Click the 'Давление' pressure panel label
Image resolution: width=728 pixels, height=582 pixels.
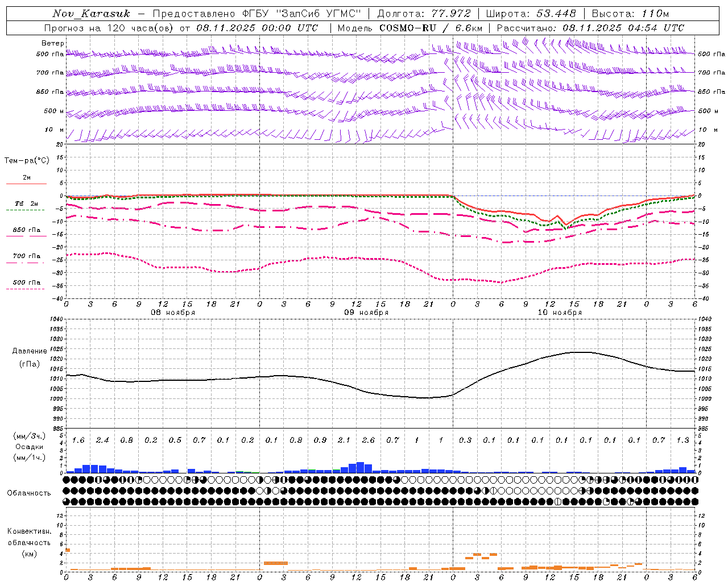30,351
